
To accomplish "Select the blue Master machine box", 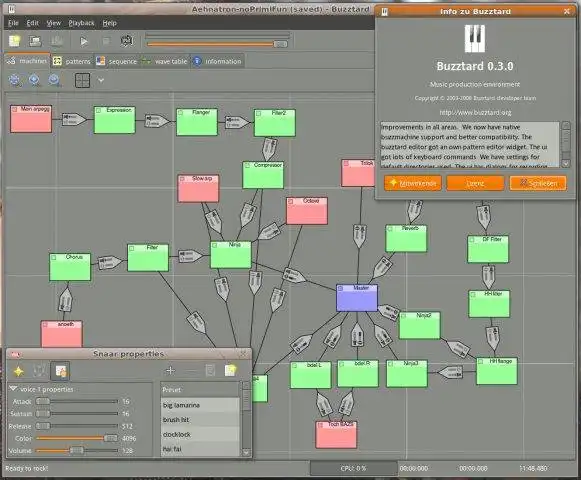I will pyautogui.click(x=357, y=298).
